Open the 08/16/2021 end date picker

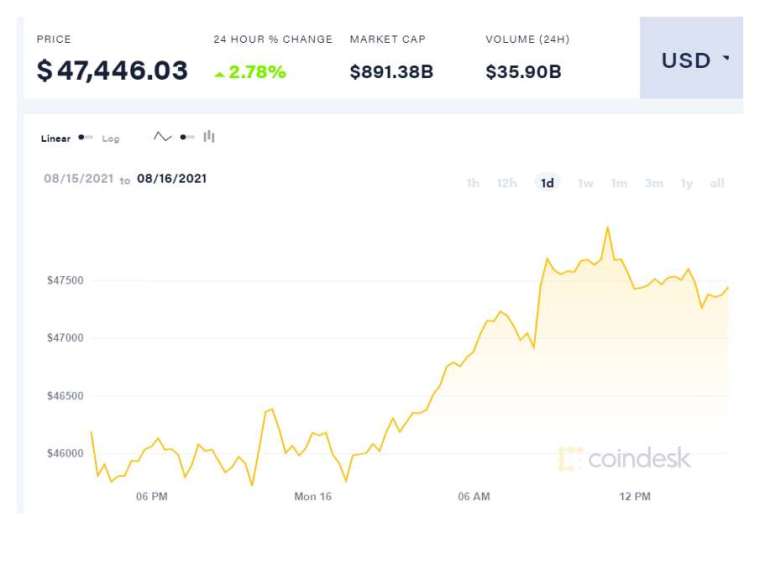pos(172,178)
